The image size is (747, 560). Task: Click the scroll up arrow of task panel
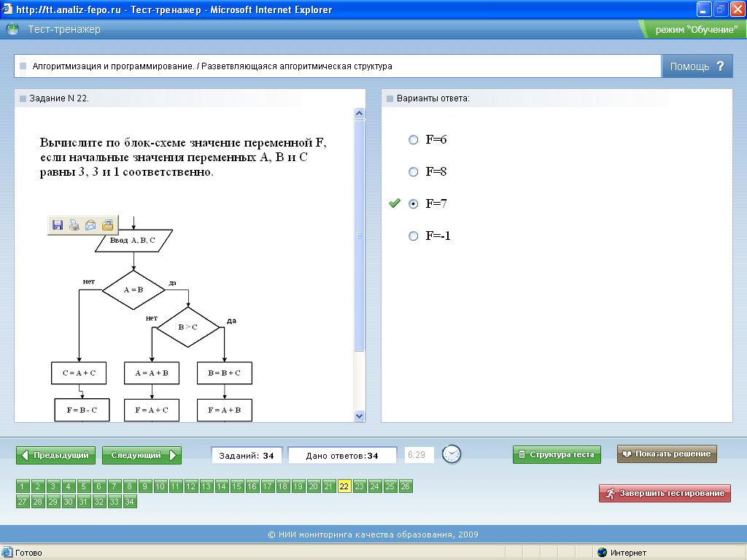[359, 113]
